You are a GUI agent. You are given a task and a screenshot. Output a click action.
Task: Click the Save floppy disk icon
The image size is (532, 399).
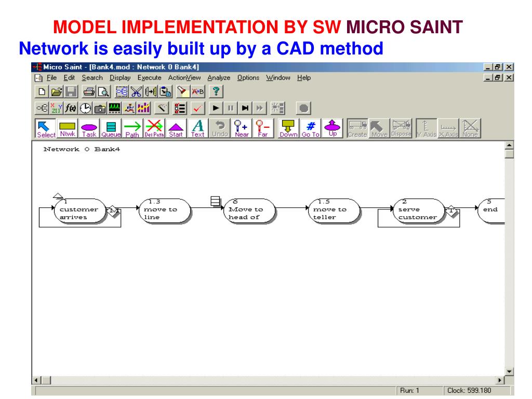click(71, 91)
